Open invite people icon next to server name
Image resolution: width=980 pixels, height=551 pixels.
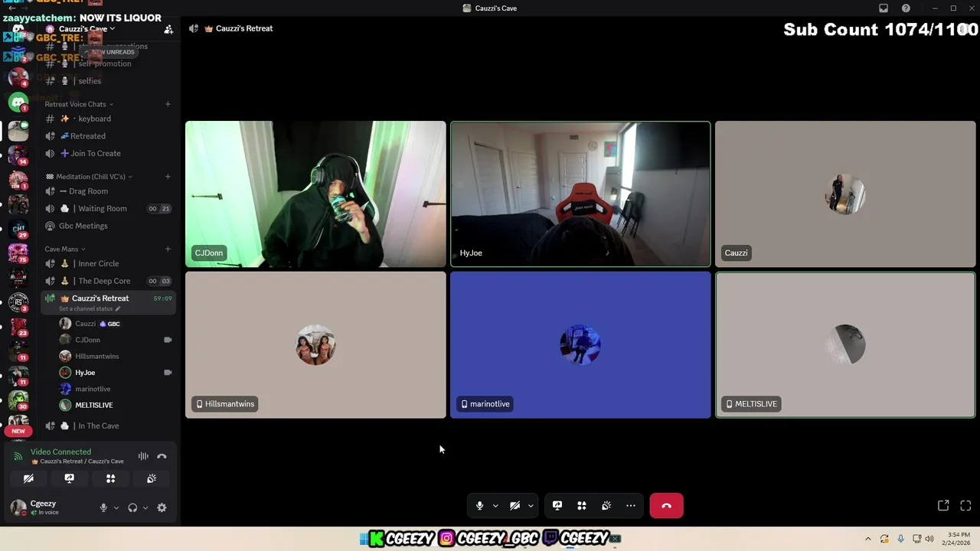click(168, 29)
